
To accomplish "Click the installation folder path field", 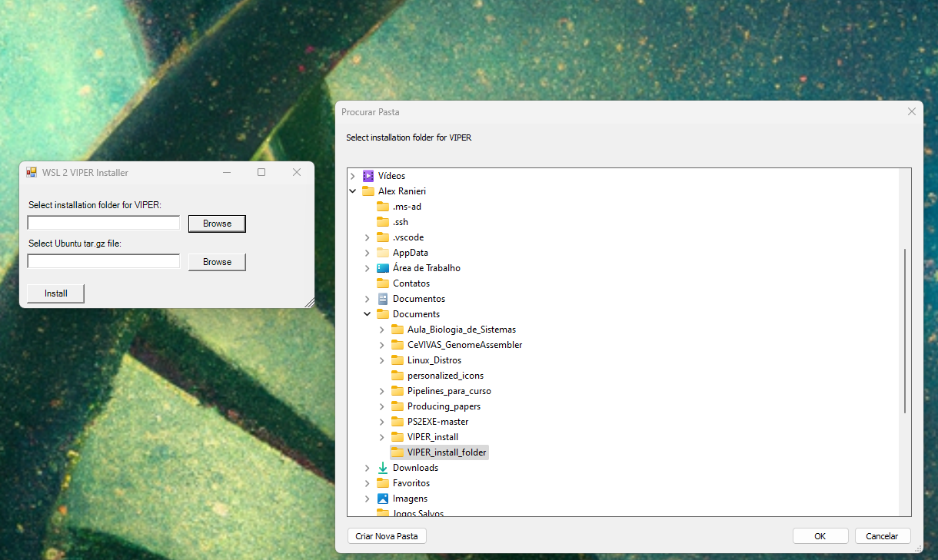I will click(103, 223).
